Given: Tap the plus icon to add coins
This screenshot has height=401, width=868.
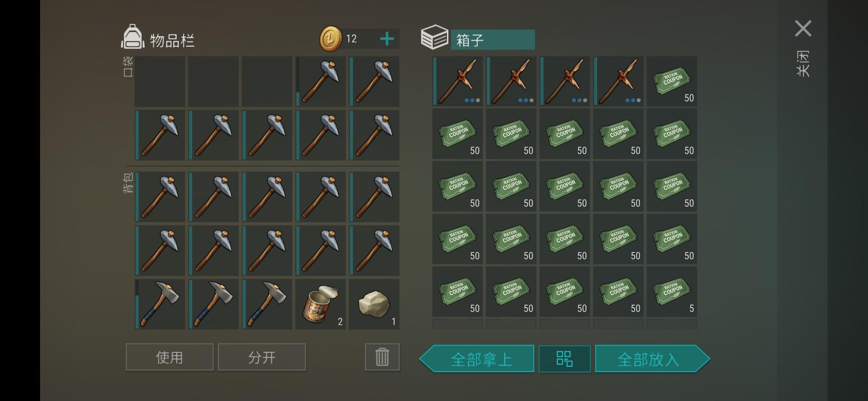Looking at the screenshot, I should (x=387, y=39).
